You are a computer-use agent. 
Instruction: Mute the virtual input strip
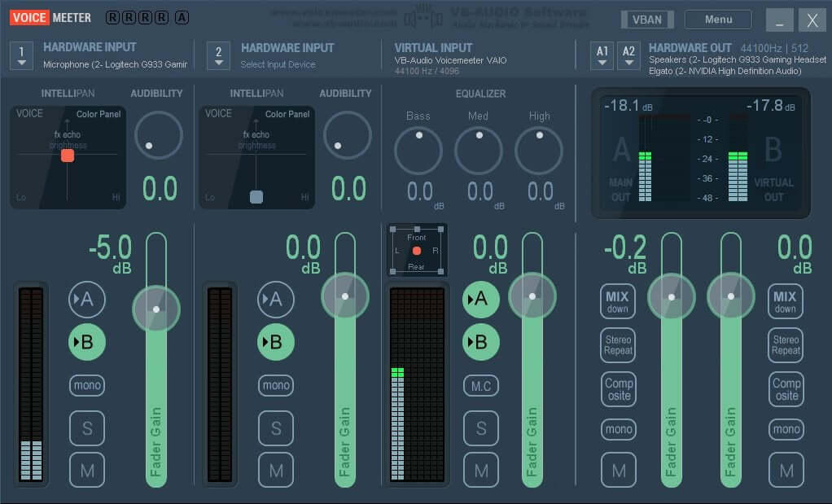pos(481,470)
